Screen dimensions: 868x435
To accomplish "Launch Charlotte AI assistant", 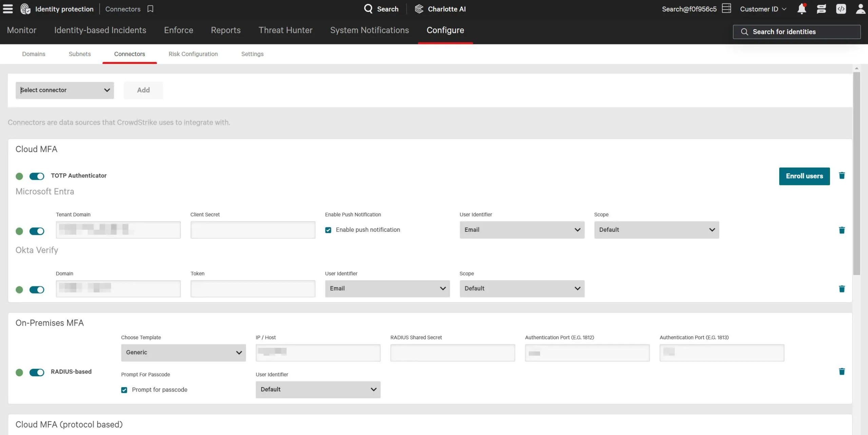I will (x=440, y=9).
